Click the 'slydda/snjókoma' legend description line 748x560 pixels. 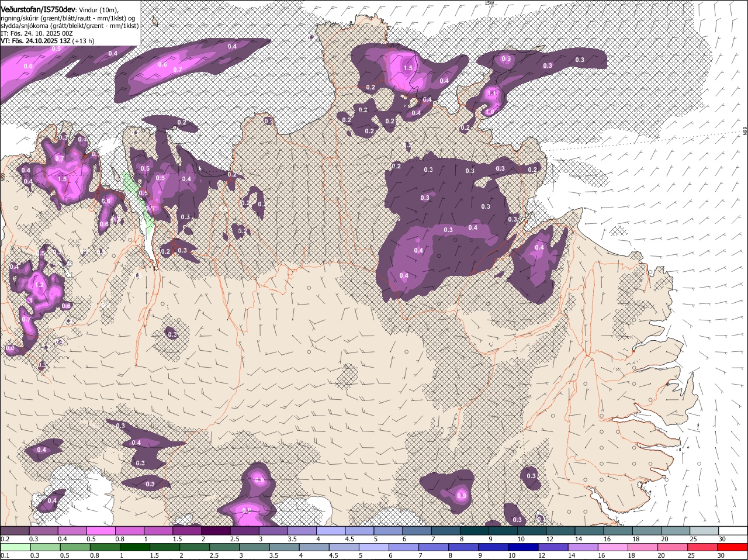(70, 26)
